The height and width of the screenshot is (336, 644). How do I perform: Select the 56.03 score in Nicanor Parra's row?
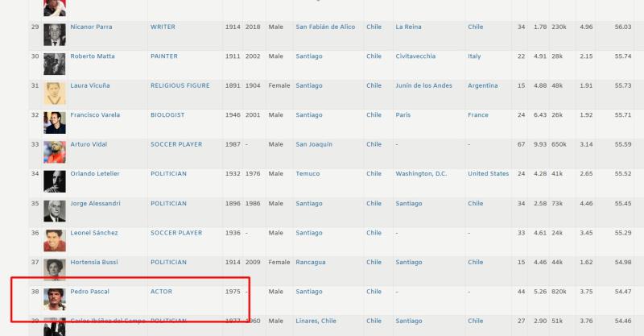pyautogui.click(x=623, y=27)
